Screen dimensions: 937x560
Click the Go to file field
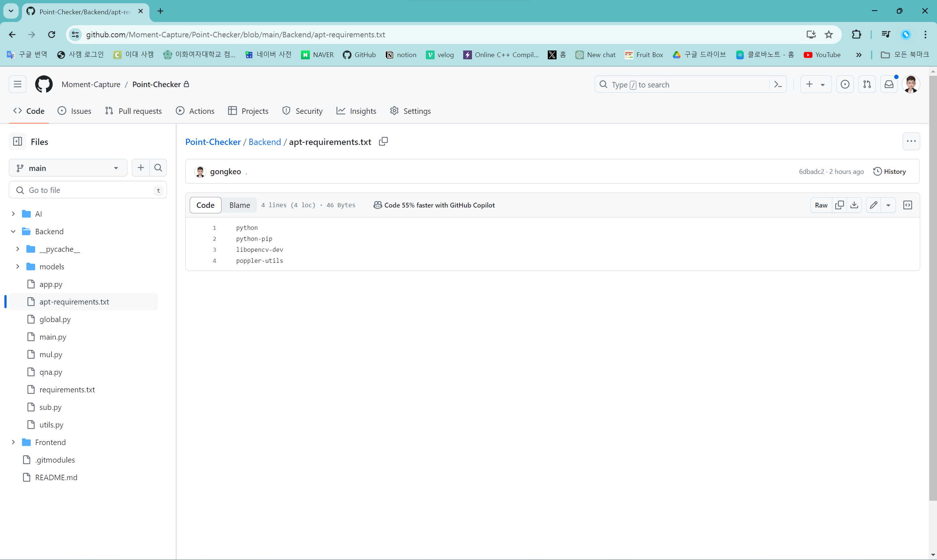point(88,190)
